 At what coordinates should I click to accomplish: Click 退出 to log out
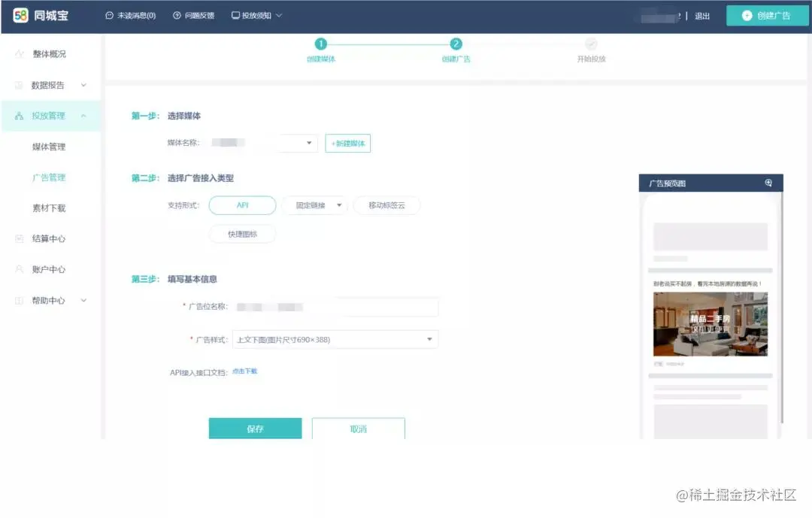702,16
